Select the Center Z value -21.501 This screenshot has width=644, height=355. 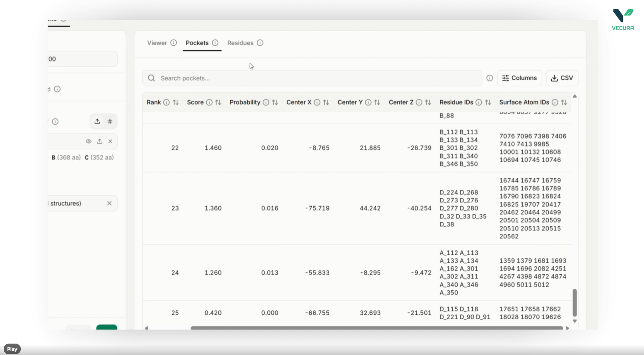419,313
